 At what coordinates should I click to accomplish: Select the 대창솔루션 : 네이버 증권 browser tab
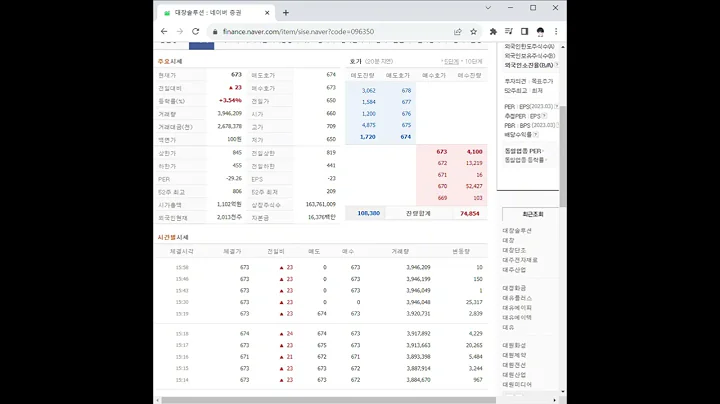coord(216,13)
